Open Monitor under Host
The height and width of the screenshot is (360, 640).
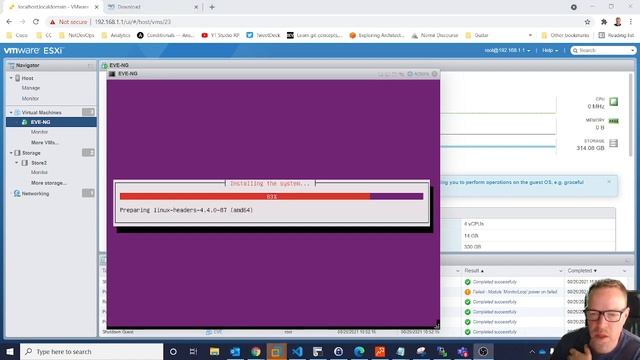pyautogui.click(x=31, y=98)
